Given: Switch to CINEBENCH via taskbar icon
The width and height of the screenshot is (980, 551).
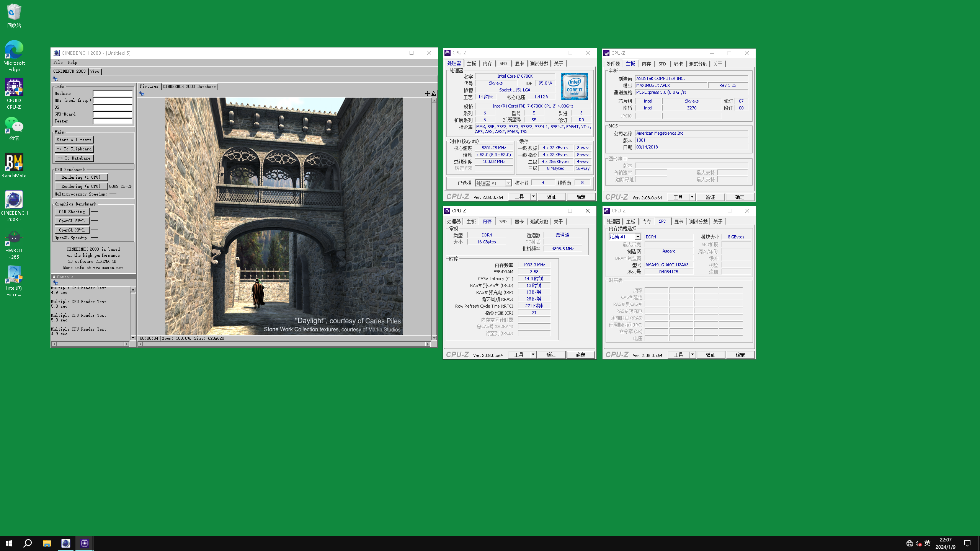Looking at the screenshot, I should [66, 543].
